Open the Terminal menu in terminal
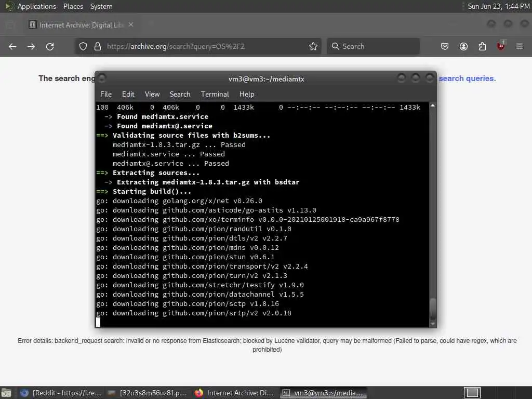This screenshot has width=532, height=399. click(x=215, y=95)
